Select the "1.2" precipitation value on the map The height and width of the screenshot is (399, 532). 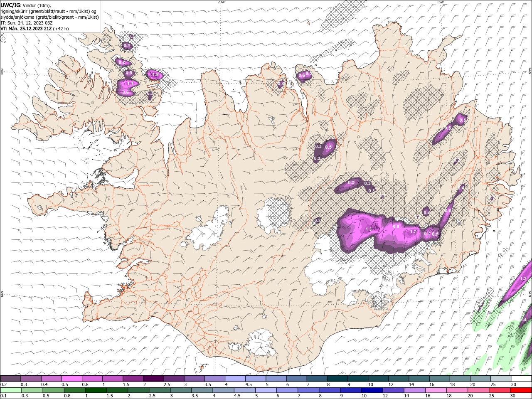tap(413, 232)
